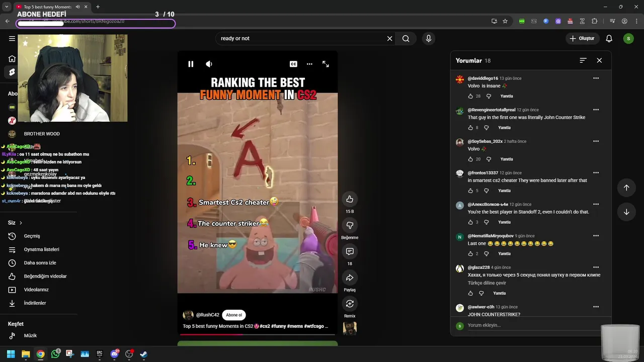The width and height of the screenshot is (644, 362).
Task: Open the Oluştur create menu
Action: pyautogui.click(x=582, y=38)
